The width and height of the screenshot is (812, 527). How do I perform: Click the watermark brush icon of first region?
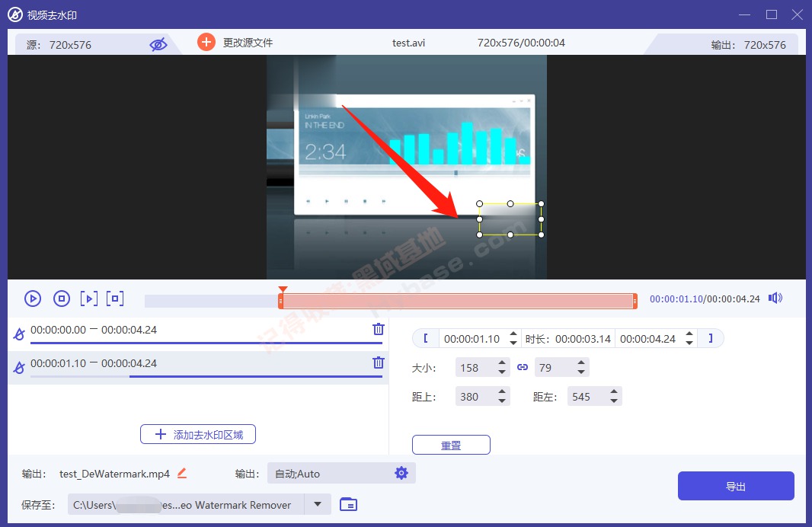[19, 334]
